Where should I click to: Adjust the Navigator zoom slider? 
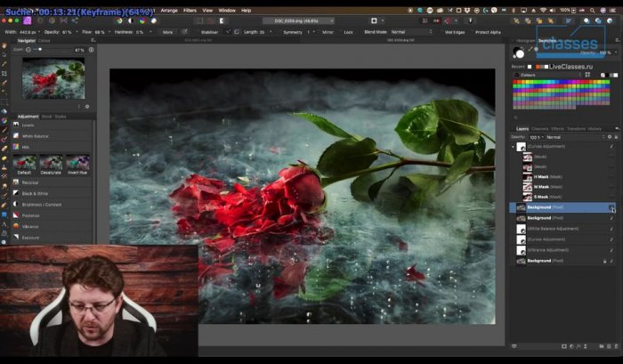(40, 50)
